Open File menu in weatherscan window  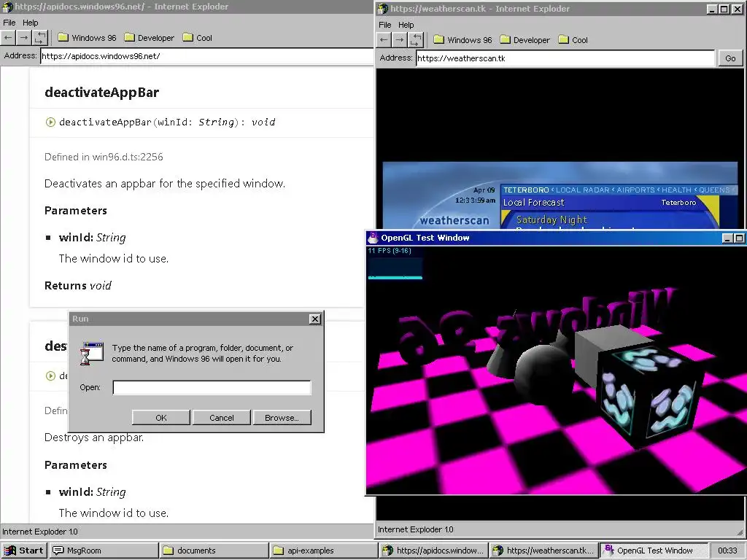pyautogui.click(x=385, y=25)
